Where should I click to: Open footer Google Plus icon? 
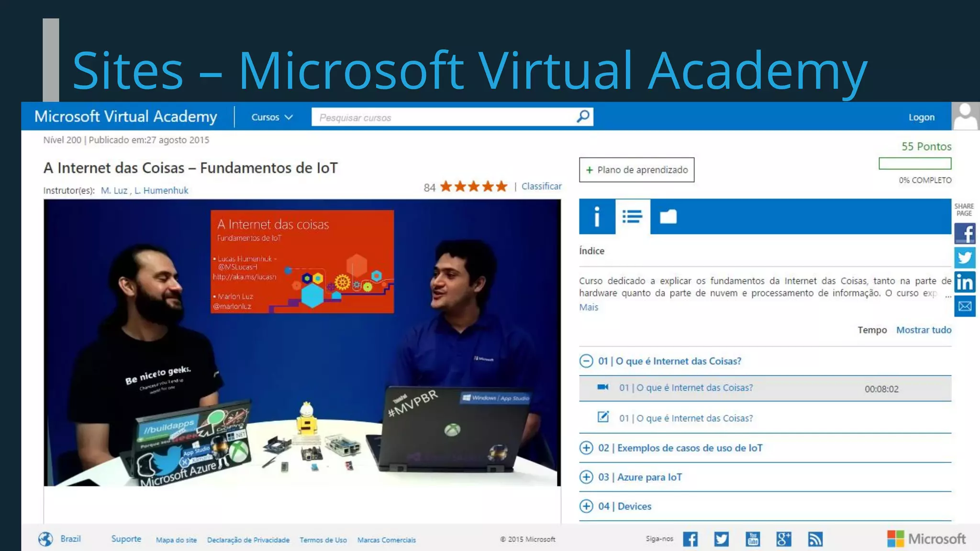click(x=784, y=539)
